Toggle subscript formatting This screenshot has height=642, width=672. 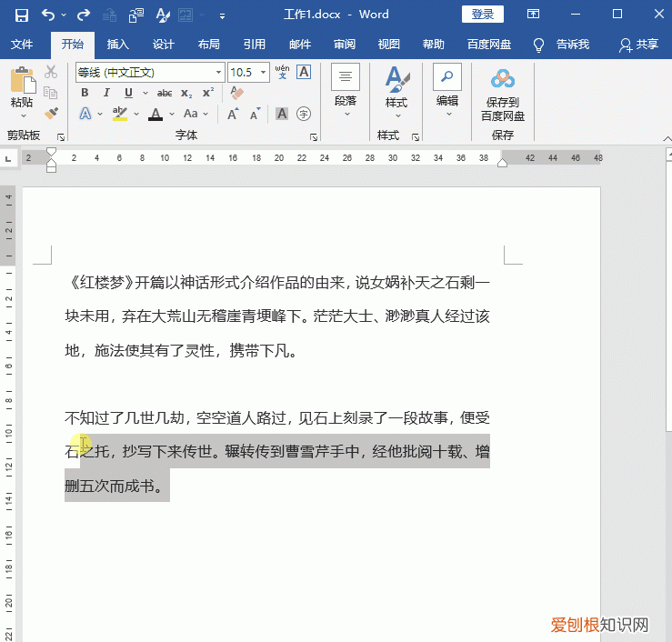pyautogui.click(x=186, y=93)
